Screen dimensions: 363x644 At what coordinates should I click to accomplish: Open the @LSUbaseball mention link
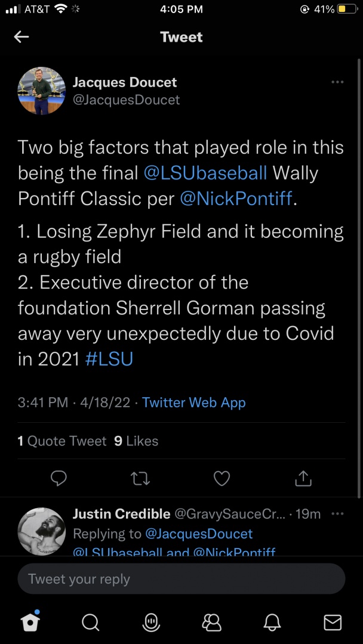(205, 173)
